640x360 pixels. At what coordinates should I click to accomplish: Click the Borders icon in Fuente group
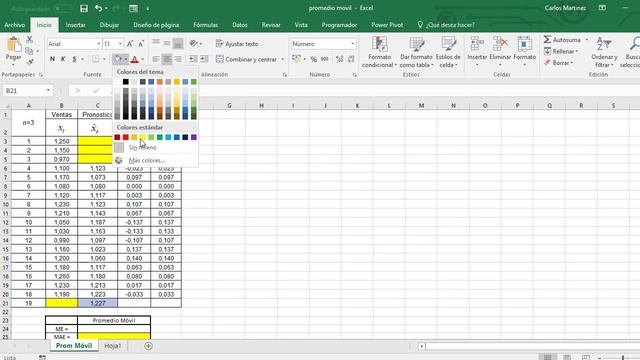click(96, 59)
